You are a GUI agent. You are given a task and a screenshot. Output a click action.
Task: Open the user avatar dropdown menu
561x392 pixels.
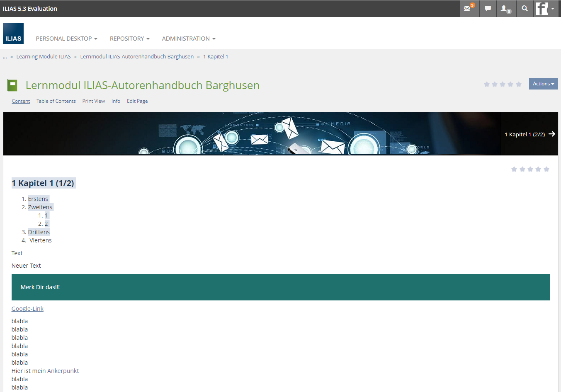[x=545, y=8]
